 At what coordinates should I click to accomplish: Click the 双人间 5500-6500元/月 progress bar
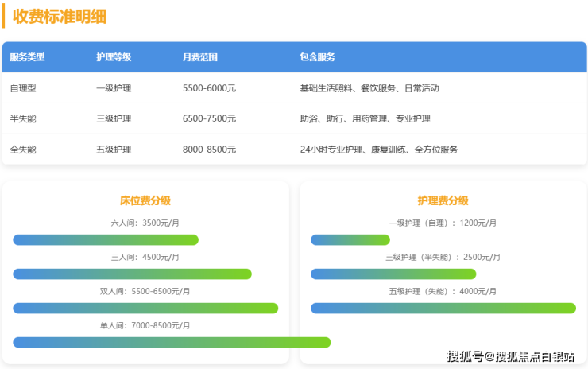pos(145,309)
